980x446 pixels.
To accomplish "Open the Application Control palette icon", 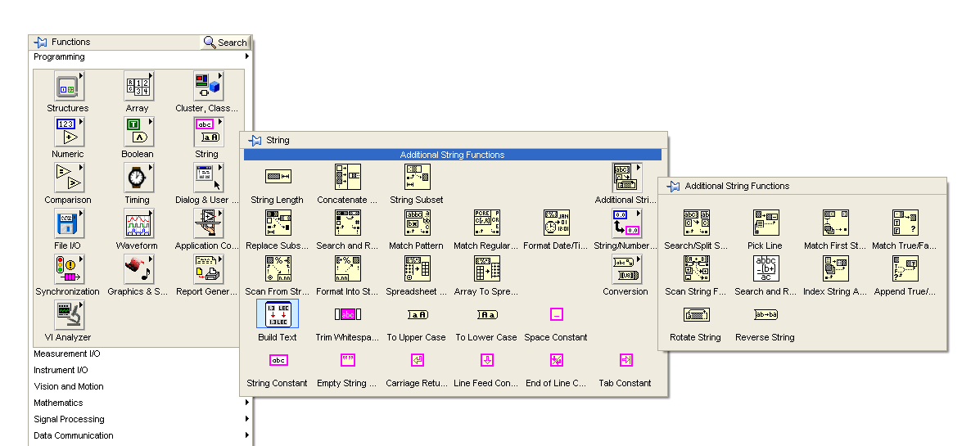I will tap(207, 223).
